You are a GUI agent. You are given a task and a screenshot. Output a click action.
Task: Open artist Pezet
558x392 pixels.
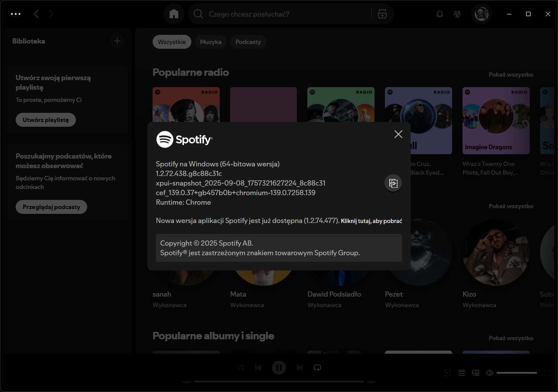pos(394,294)
